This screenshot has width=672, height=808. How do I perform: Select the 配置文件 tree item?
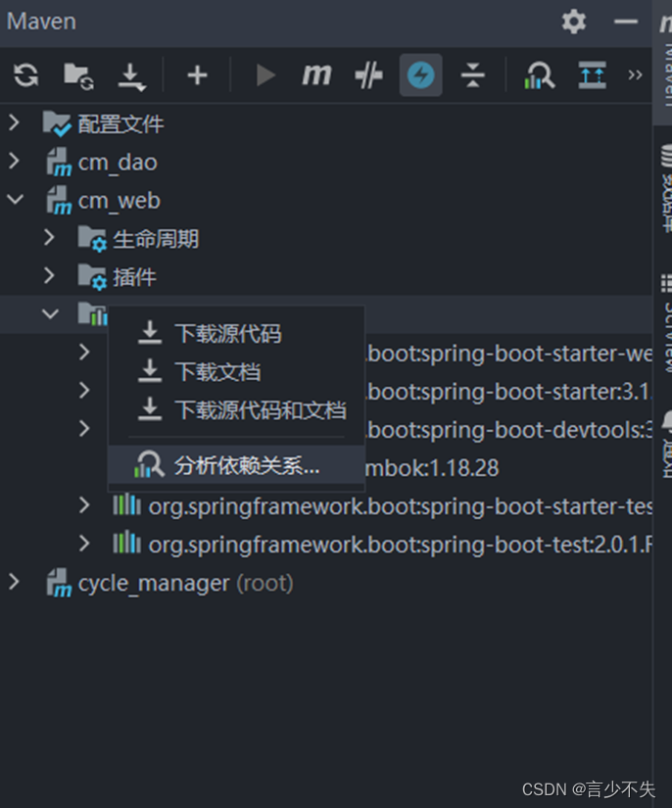tap(120, 123)
